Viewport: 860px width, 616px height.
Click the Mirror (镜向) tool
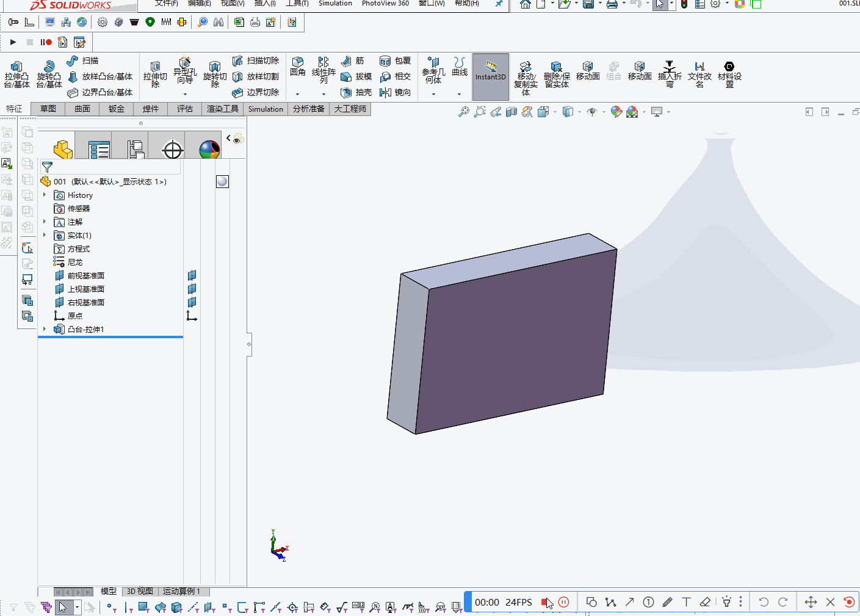(396, 92)
